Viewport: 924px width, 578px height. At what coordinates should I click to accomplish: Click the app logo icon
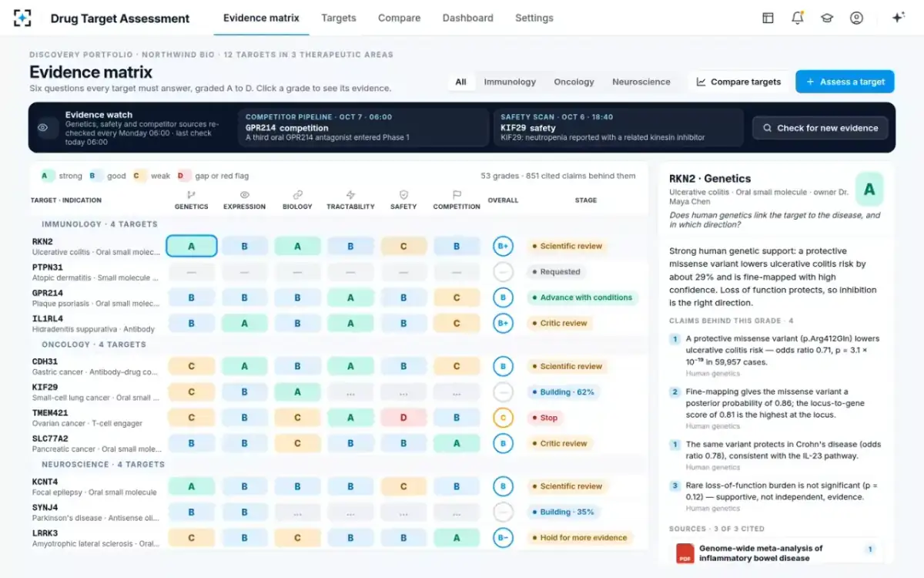coord(23,18)
